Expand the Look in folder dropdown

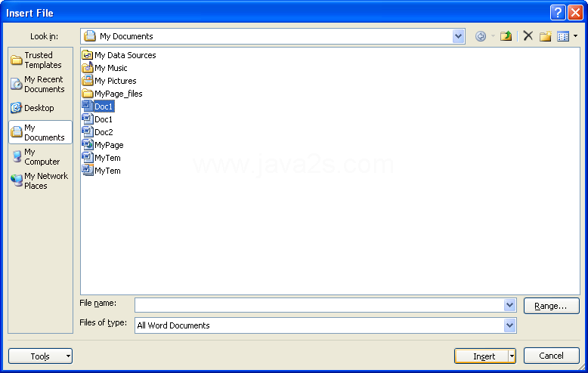pyautogui.click(x=458, y=36)
